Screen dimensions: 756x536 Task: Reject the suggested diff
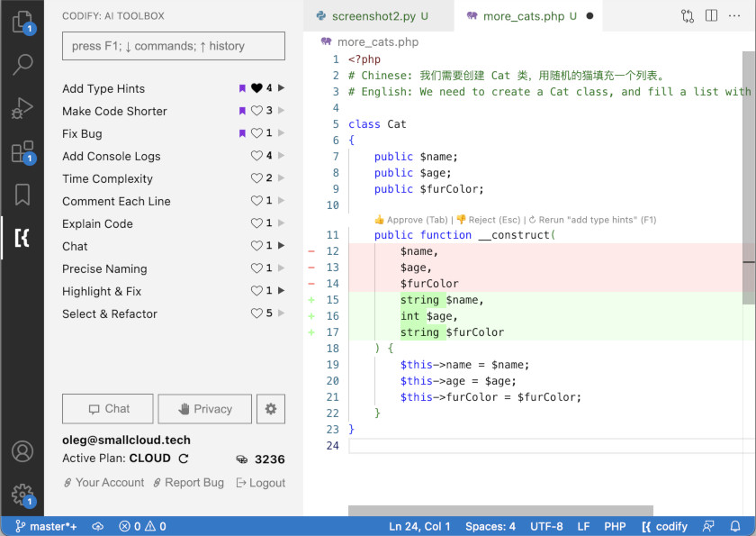tap(489, 220)
